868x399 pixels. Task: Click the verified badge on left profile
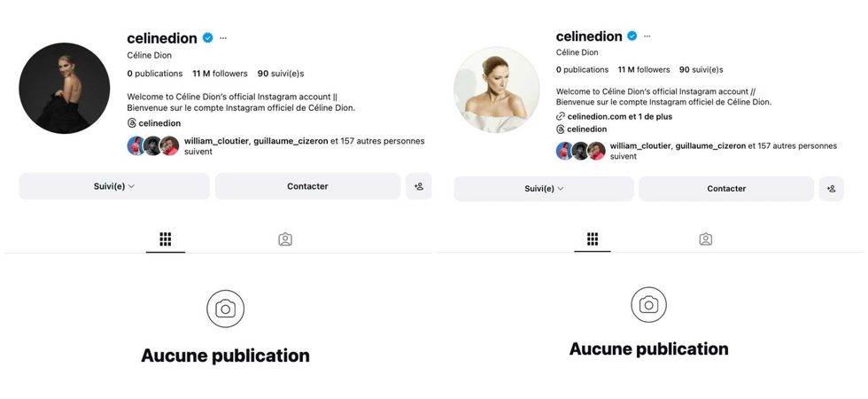click(208, 38)
